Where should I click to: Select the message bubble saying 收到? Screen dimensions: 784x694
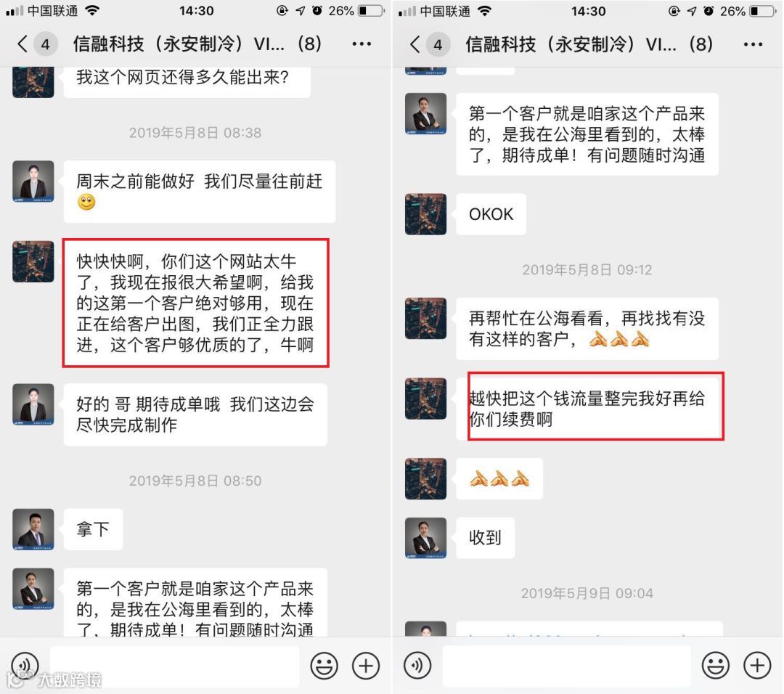click(x=485, y=538)
